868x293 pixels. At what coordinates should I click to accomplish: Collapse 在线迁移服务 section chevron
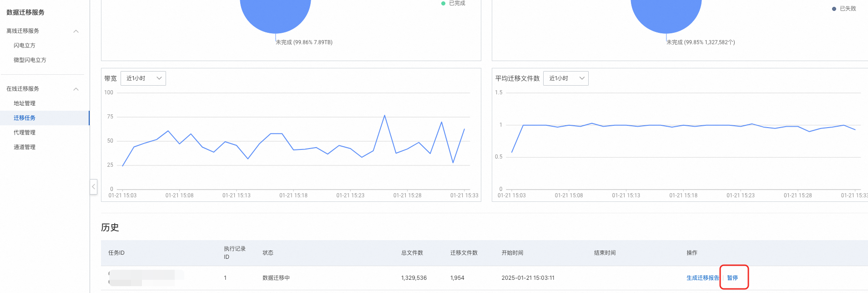coord(76,89)
